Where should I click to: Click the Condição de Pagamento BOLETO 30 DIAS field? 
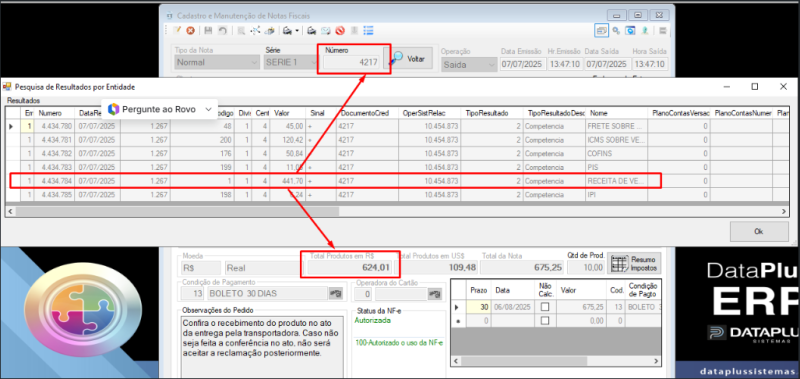(267, 293)
